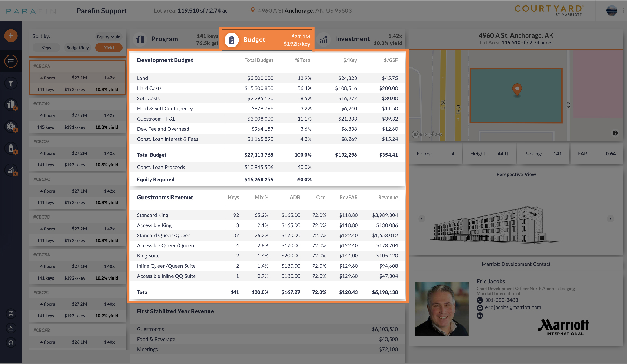Screen dimensions: 627x364
Task: Select scenario #CBC49
Action: point(77,115)
